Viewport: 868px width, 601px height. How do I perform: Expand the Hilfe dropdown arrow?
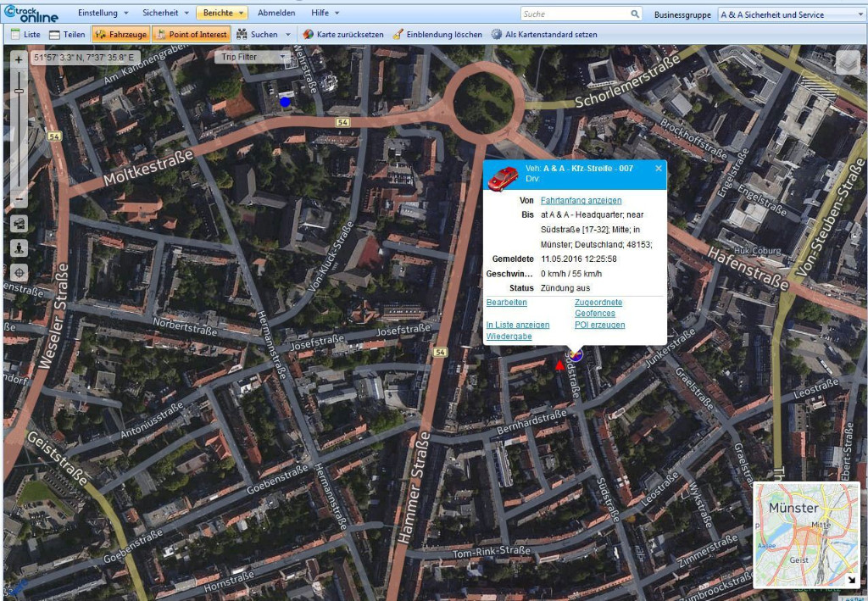click(337, 14)
